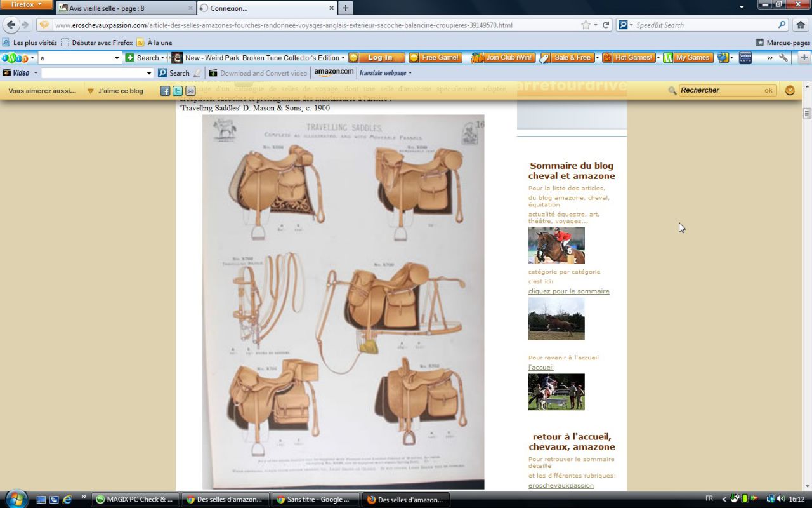The width and height of the screenshot is (812, 508).
Task: Click the Internet Explorer taskbar icon
Action: pos(67,500)
